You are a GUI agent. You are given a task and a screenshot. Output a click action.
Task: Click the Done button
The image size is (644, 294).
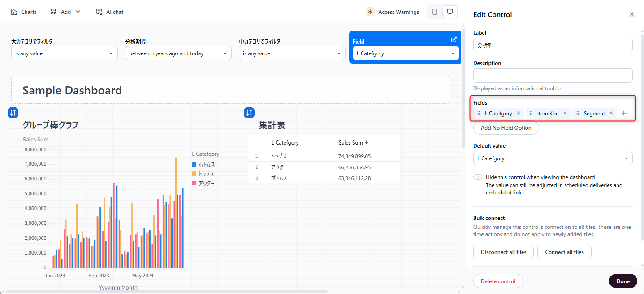[x=622, y=281]
